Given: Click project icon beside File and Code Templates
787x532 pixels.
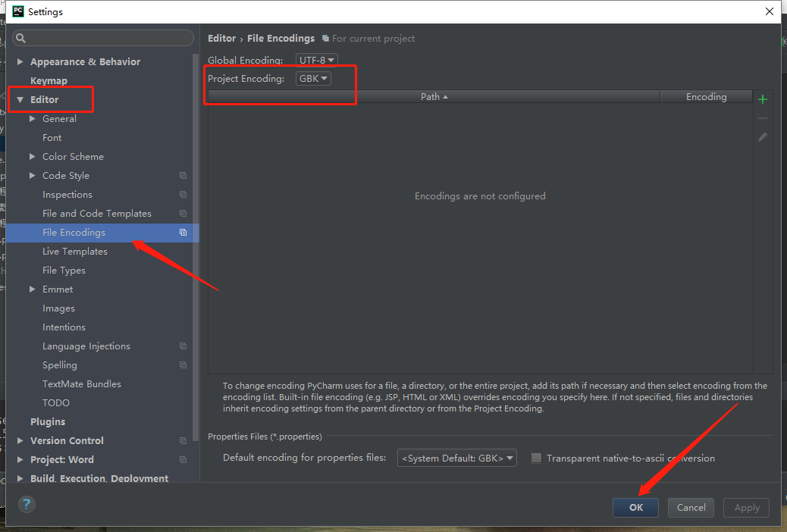Looking at the screenshot, I should click(183, 213).
